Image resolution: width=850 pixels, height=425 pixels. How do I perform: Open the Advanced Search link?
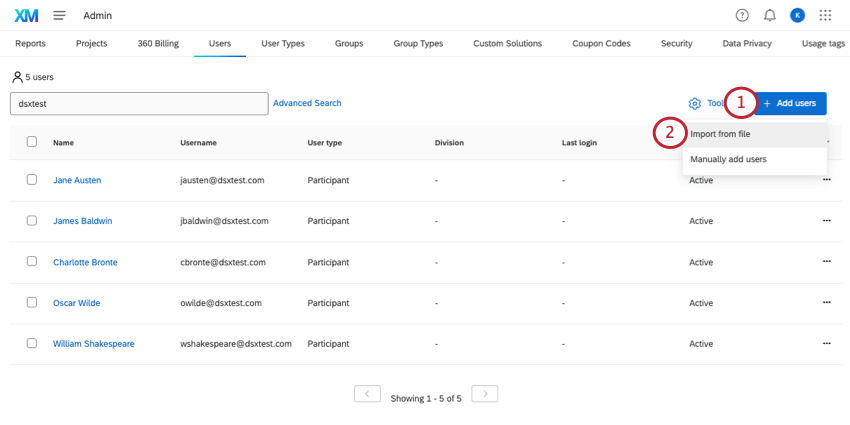307,103
